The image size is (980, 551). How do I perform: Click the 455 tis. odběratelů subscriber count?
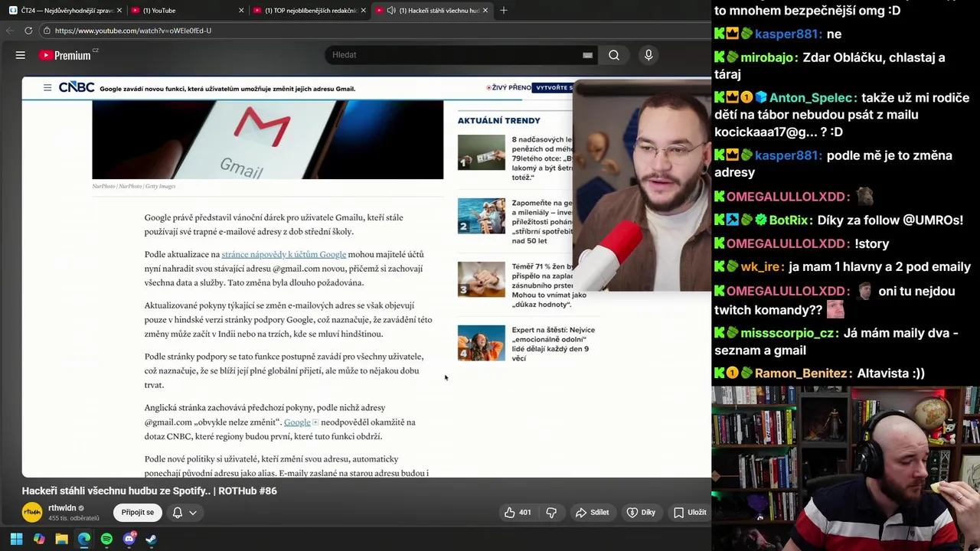(x=73, y=518)
